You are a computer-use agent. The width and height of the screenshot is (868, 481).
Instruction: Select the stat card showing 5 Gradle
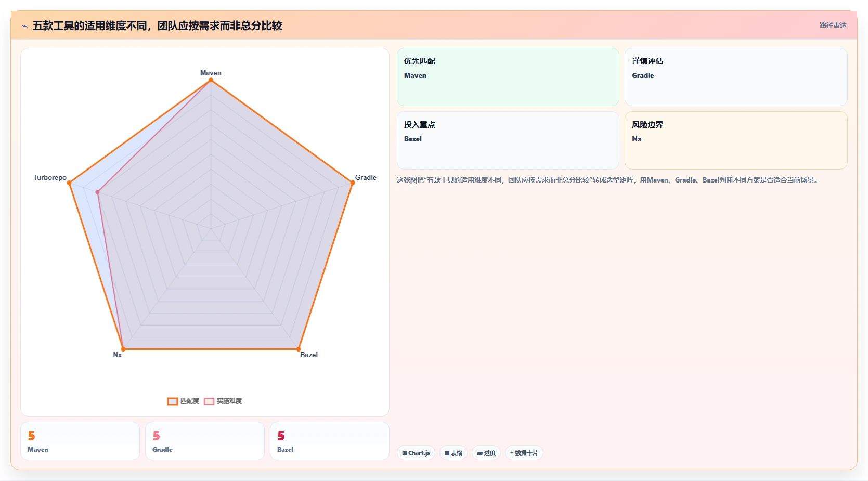(205, 441)
